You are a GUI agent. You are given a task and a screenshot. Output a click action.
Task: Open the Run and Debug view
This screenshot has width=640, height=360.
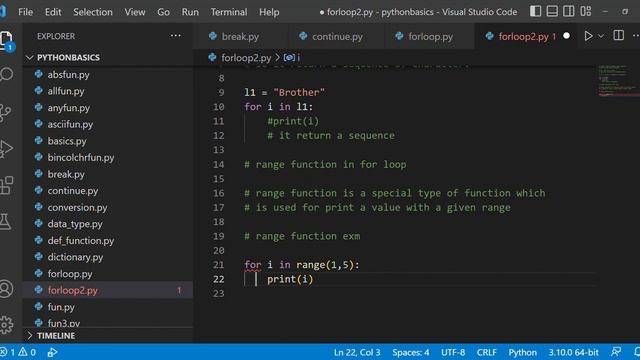point(6,149)
